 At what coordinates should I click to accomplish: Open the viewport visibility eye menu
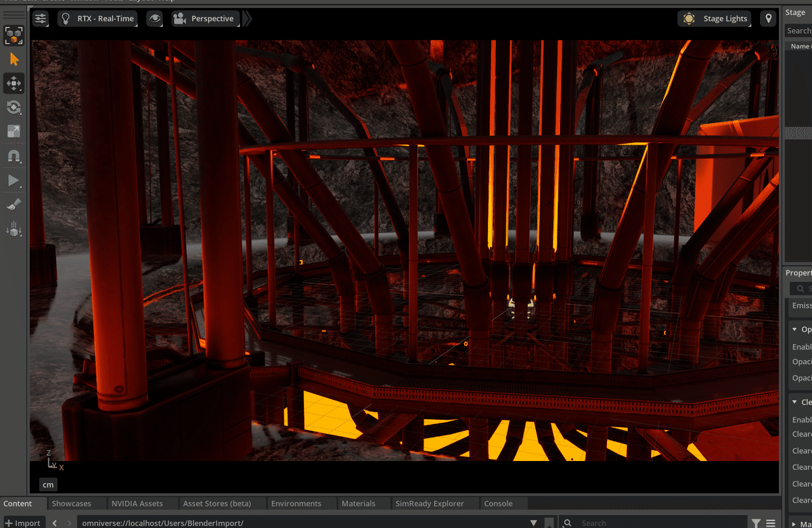[155, 18]
